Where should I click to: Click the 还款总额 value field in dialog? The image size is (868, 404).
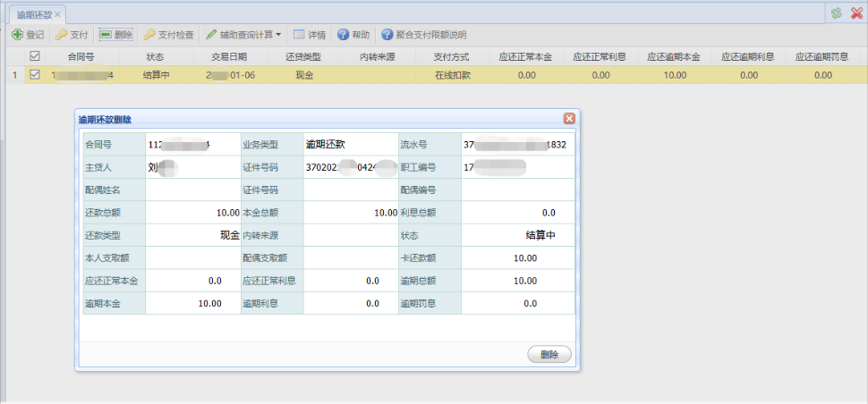pyautogui.click(x=192, y=213)
